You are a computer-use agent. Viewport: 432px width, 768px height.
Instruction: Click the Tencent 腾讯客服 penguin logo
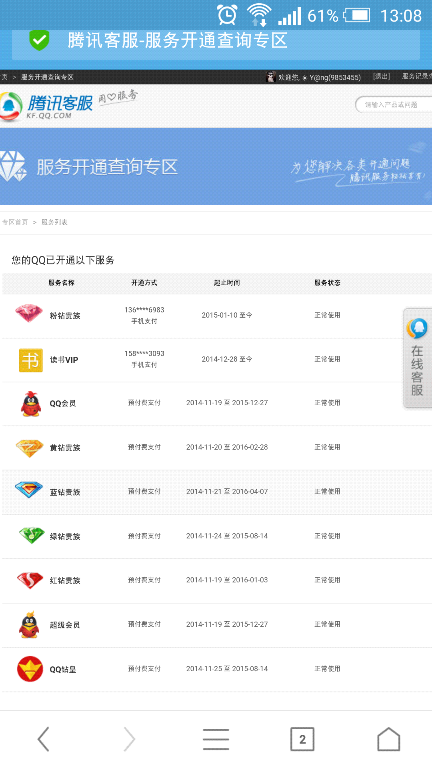coord(10,106)
